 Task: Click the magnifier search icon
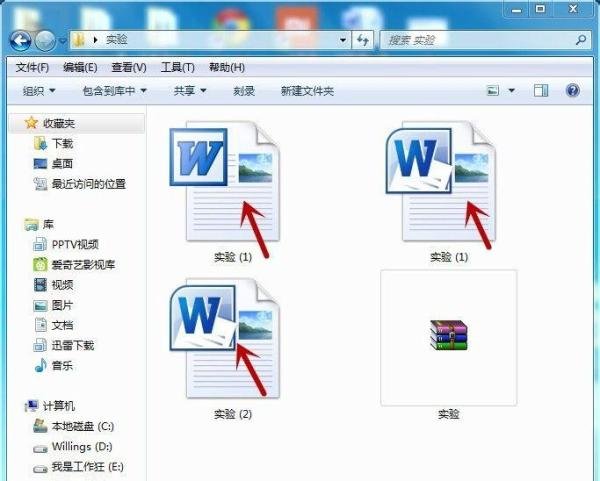[x=580, y=40]
